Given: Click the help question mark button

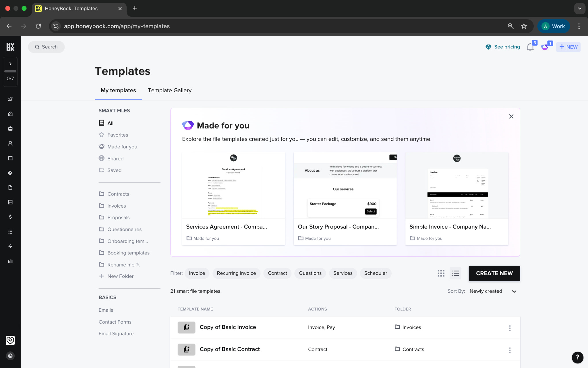Looking at the screenshot, I should 577,357.
